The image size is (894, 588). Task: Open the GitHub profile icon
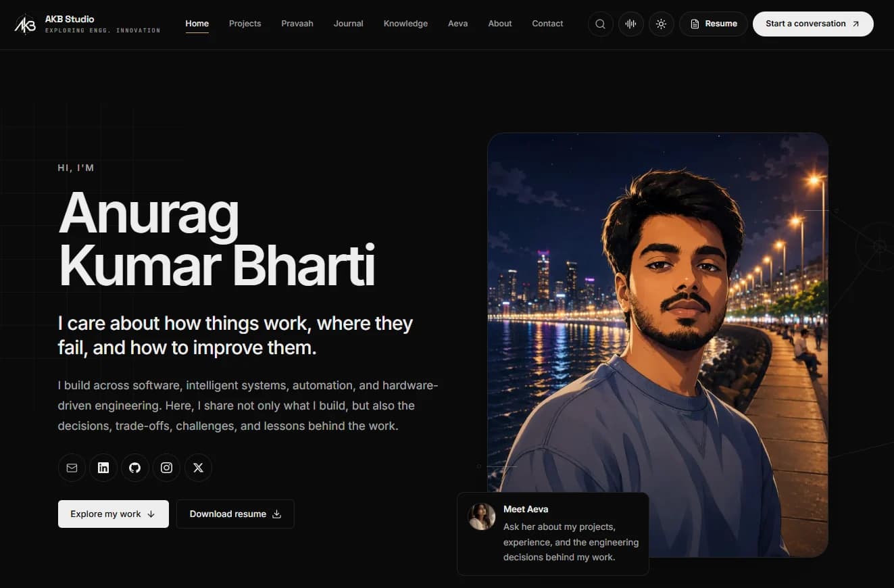pyautogui.click(x=135, y=468)
